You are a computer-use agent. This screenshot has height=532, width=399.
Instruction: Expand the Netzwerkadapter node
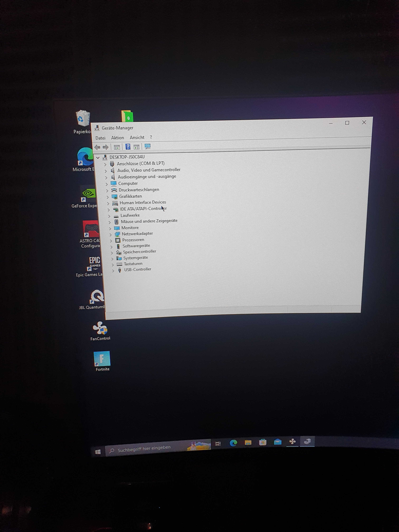110,234
